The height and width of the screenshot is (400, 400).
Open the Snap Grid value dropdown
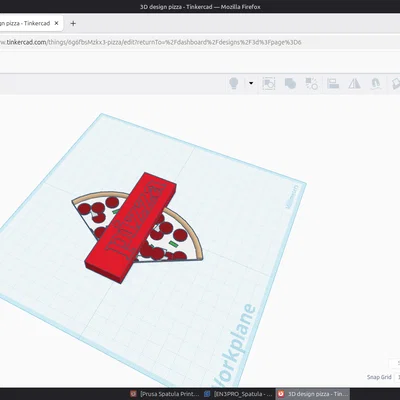pyautogui.click(x=397, y=377)
